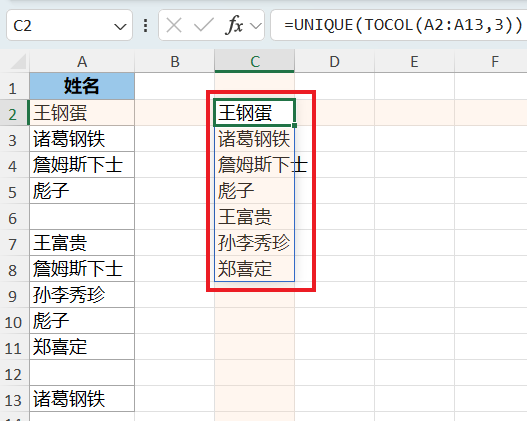
Task: Click the formula bar's three-dot resize handle
Action: pyautogui.click(x=146, y=26)
